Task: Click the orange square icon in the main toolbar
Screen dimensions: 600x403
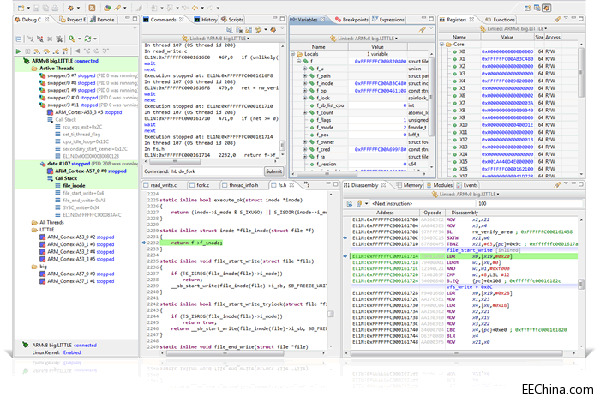Action: pyautogui.click(x=92, y=8)
